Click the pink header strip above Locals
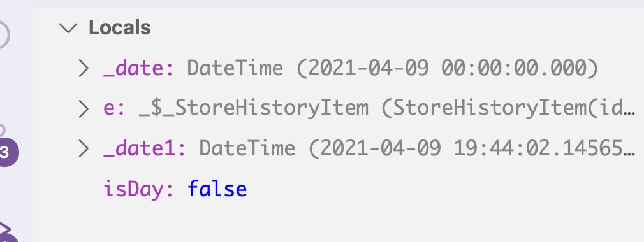644x242 pixels. tap(339, 4)
